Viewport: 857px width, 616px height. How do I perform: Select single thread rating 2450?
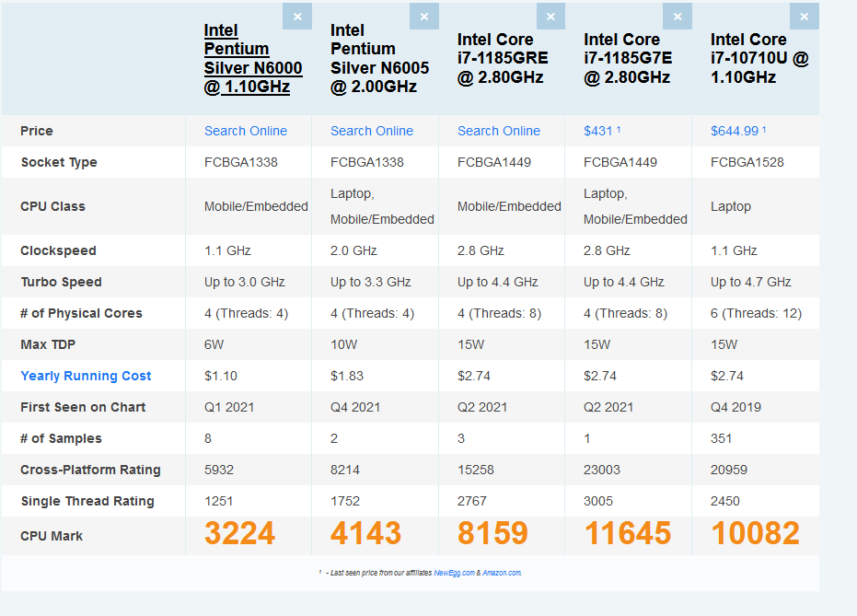[x=724, y=501]
